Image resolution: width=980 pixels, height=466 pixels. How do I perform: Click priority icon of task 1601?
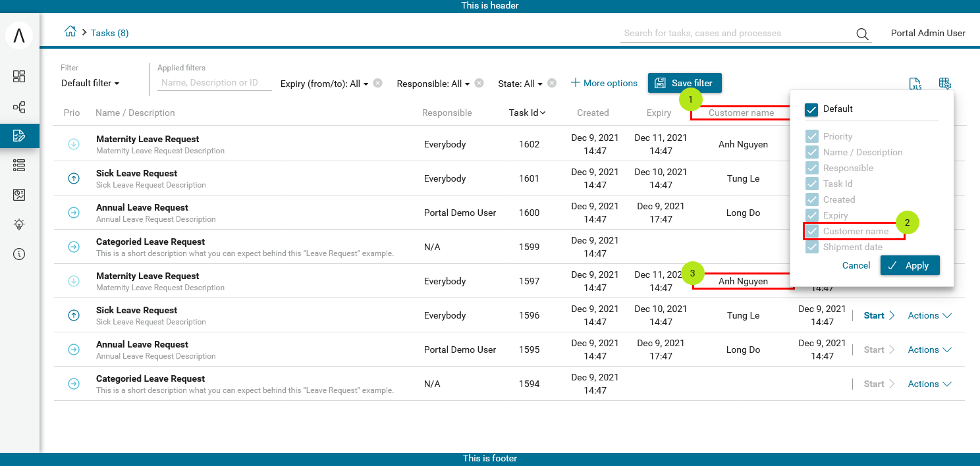[74, 178]
